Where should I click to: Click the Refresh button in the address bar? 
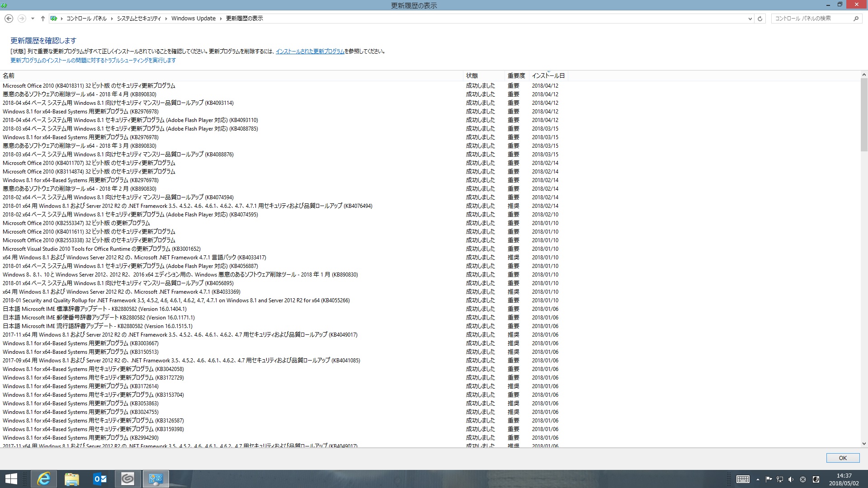[760, 19]
